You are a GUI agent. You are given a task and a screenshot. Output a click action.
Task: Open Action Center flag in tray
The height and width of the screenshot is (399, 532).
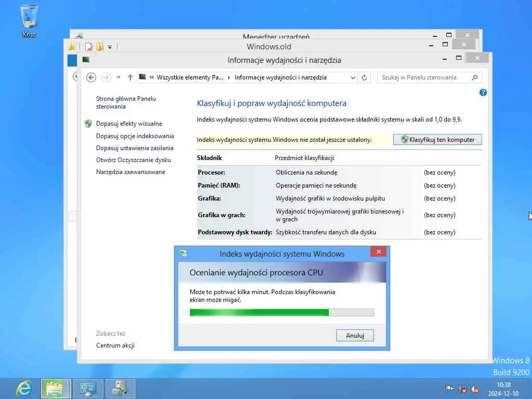tap(449, 389)
